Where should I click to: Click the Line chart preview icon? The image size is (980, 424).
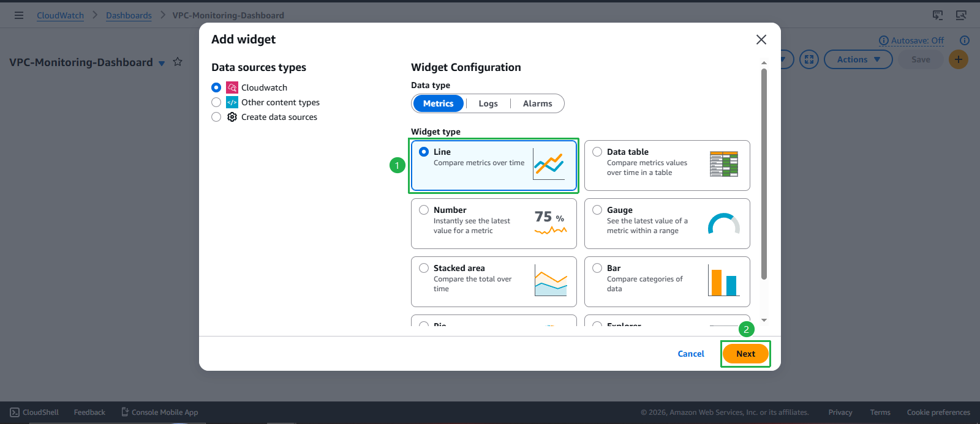pos(549,164)
